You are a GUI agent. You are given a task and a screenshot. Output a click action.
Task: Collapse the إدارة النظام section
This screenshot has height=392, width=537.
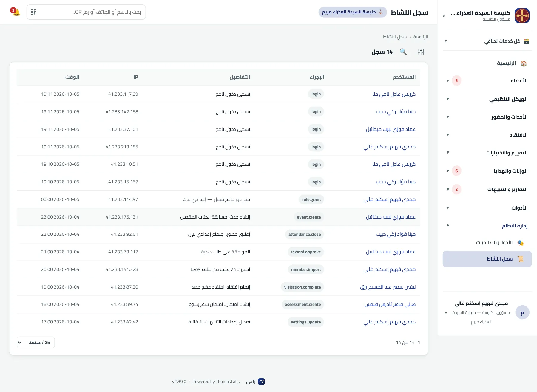point(487,226)
